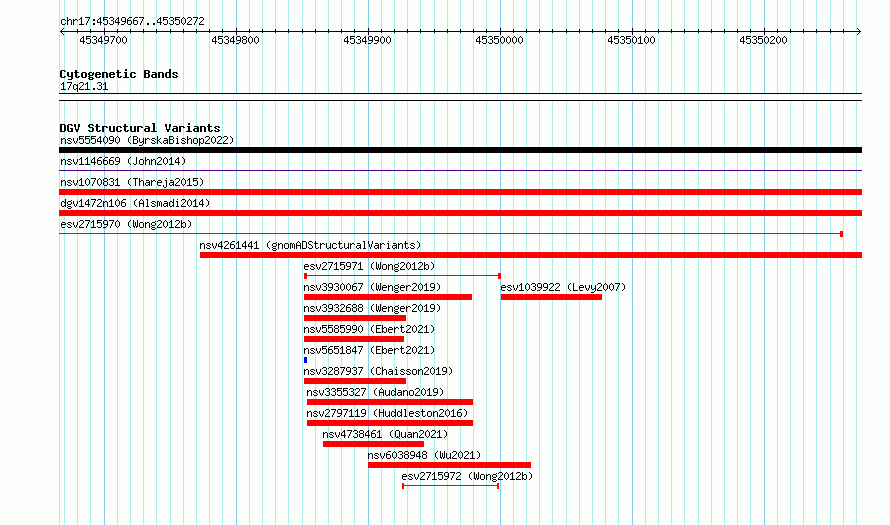Image resolution: width=890 pixels, height=525 pixels.
Task: Select the 17q21.31 band label
Action: coord(84,86)
